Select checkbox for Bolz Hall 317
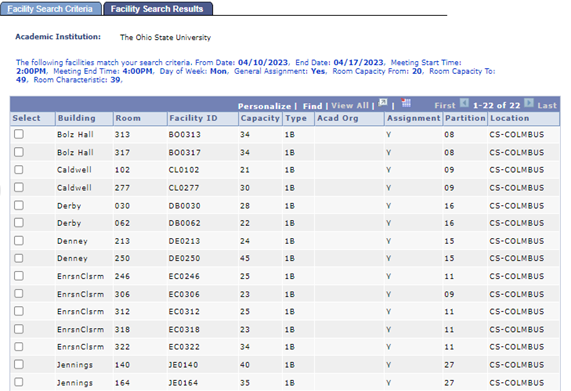The height and width of the screenshot is (391, 571). point(19,152)
